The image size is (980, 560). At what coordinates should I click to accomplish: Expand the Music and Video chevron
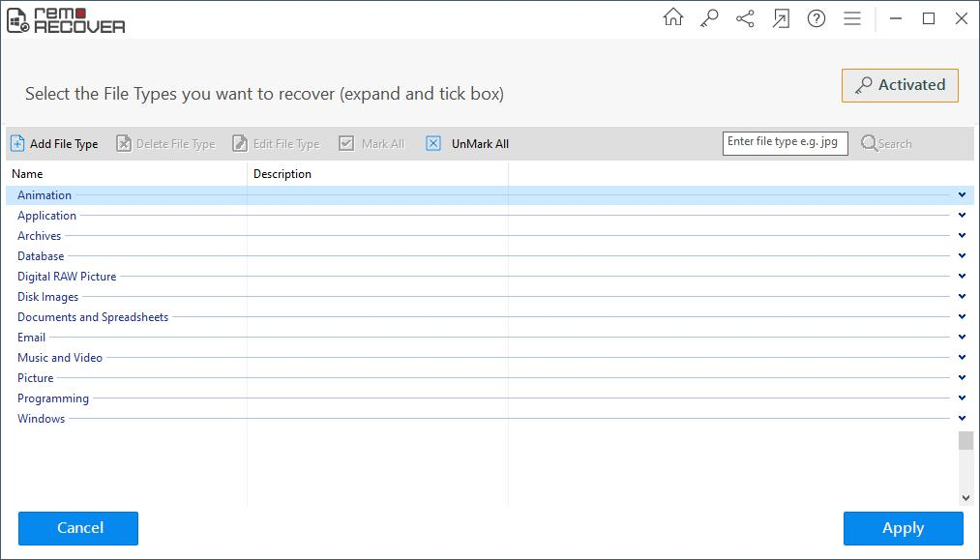point(962,358)
